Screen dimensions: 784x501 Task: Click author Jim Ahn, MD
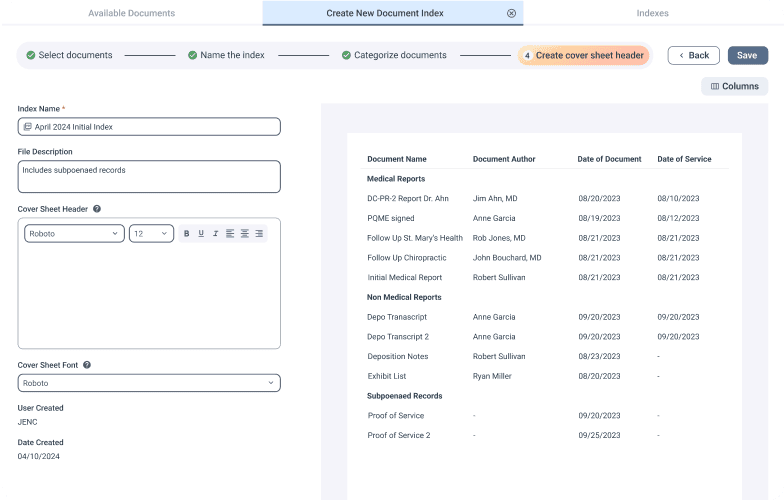(495, 198)
